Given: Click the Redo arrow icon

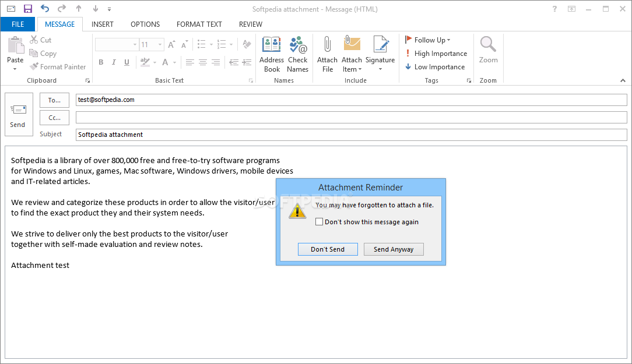Looking at the screenshot, I should (62, 9).
